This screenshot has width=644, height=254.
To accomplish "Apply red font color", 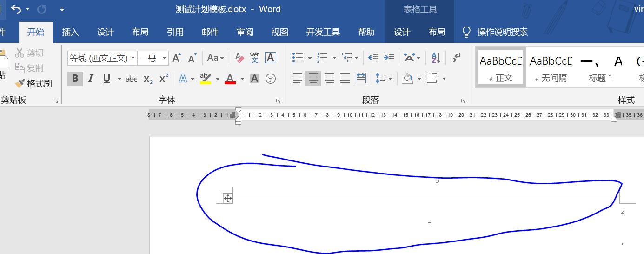I will (230, 79).
